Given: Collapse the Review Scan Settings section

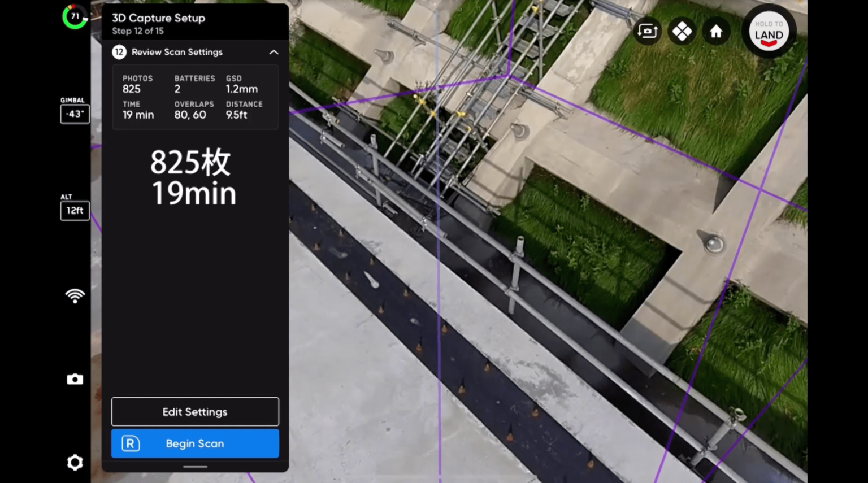Looking at the screenshot, I should point(274,52).
